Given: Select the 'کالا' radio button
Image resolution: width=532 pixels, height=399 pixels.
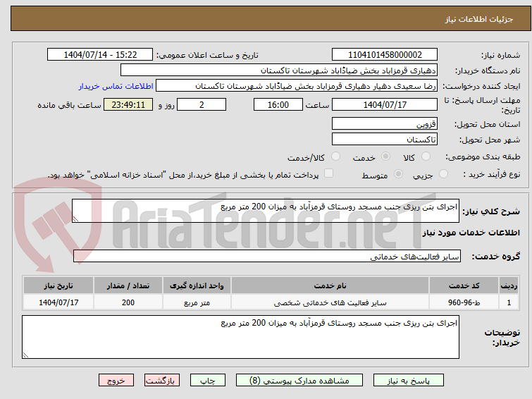Looking at the screenshot, I should pos(426,156).
